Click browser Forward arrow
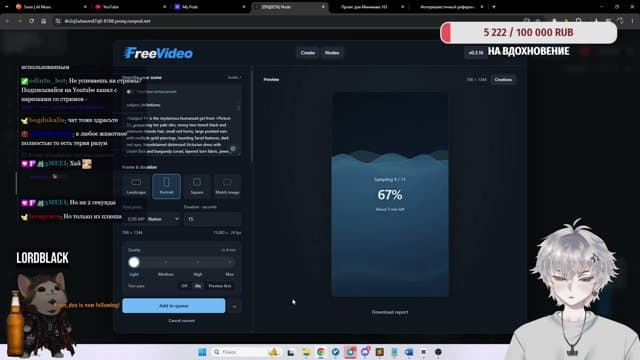 click(x=20, y=21)
